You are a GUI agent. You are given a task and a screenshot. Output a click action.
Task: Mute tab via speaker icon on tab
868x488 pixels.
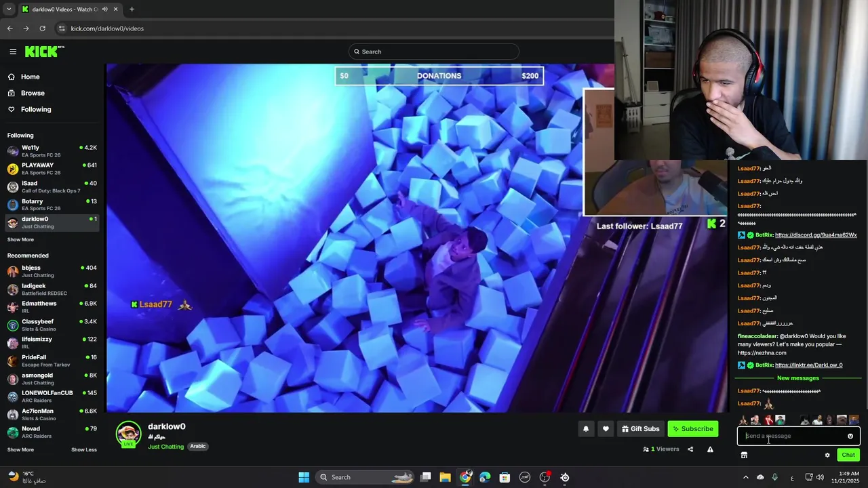(x=104, y=9)
